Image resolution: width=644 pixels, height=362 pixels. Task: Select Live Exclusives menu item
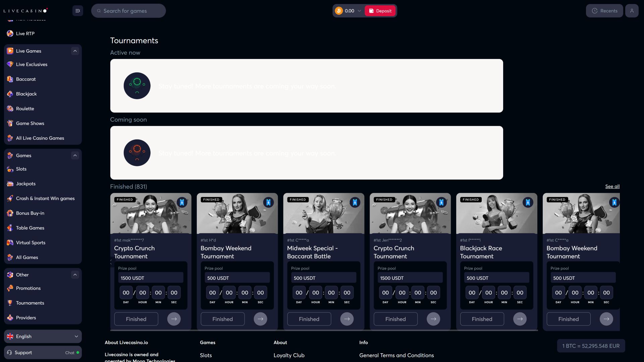tap(43, 64)
